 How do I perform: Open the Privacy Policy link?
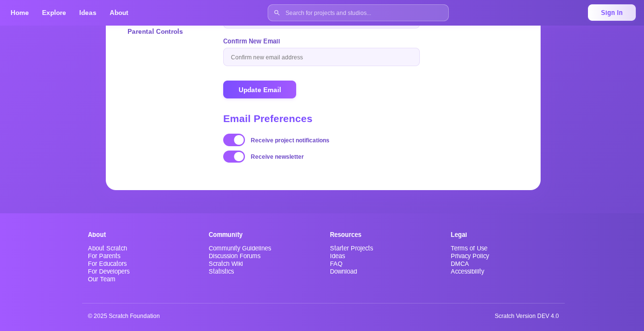click(x=470, y=256)
